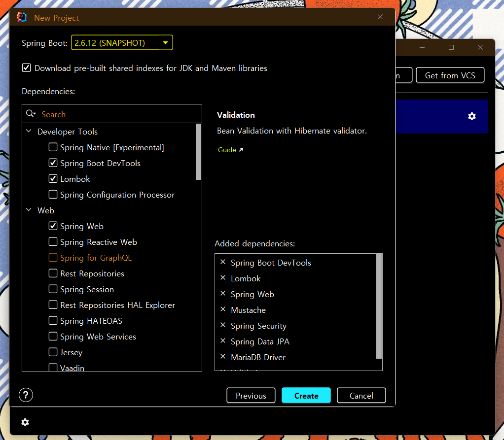The width and height of the screenshot is (504, 440).
Task: Enable the Jersey checkbox
Action: [x=53, y=352]
